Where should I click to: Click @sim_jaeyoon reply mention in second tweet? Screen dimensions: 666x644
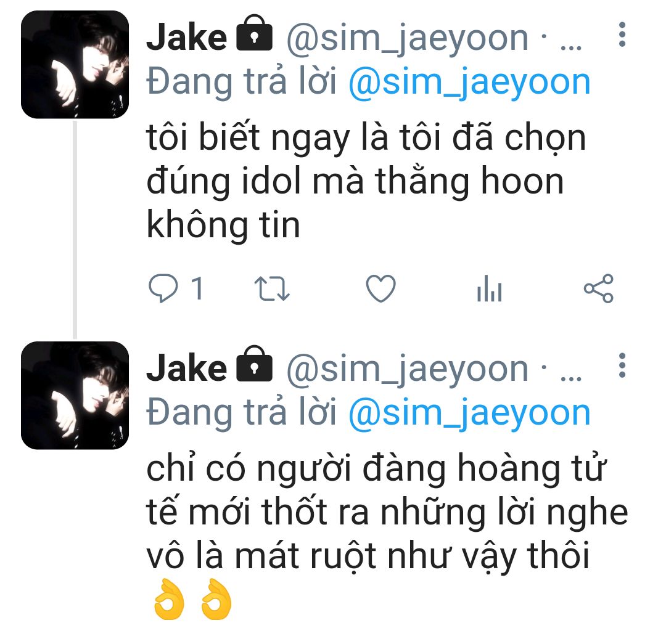point(469,413)
